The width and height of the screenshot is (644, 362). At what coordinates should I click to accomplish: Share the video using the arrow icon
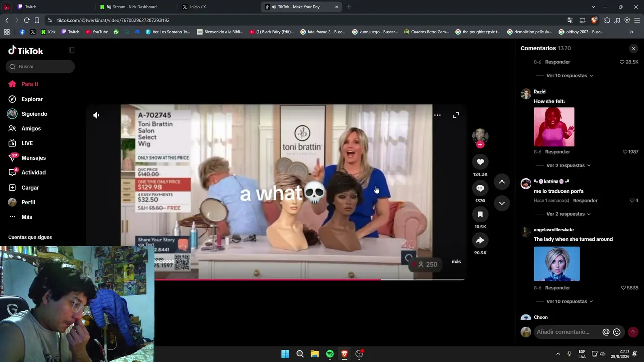click(480, 240)
